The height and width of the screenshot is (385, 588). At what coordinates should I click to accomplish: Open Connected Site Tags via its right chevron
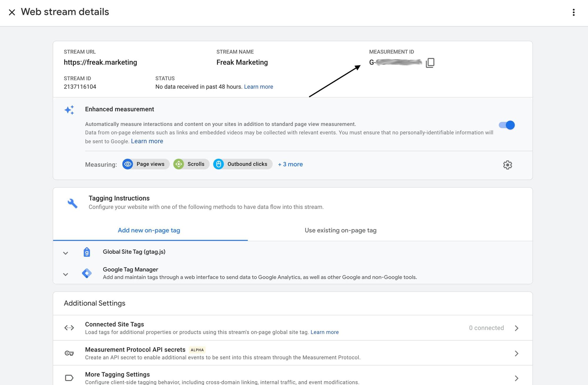pyautogui.click(x=517, y=328)
